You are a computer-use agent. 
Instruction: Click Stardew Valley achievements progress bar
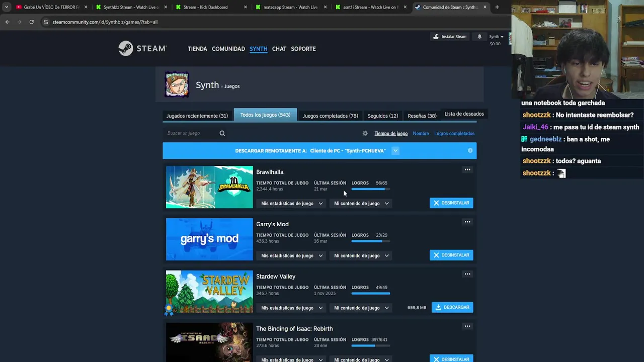click(371, 294)
